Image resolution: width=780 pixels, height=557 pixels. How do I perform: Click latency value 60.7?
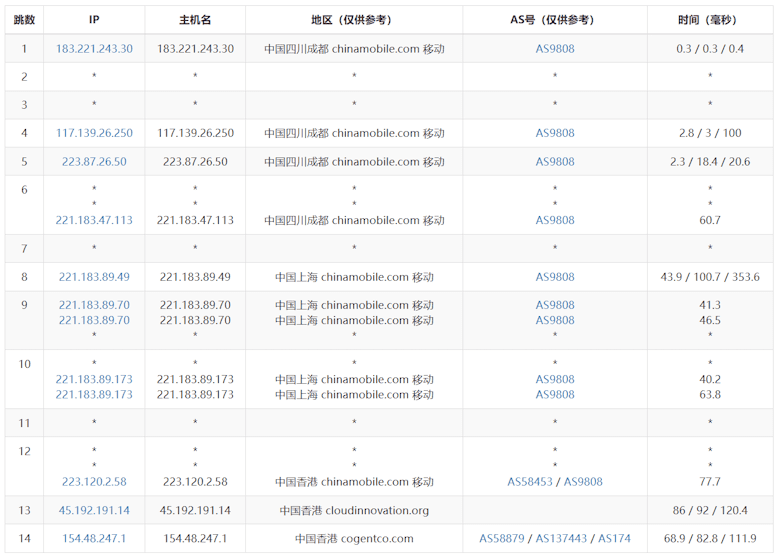709,220
